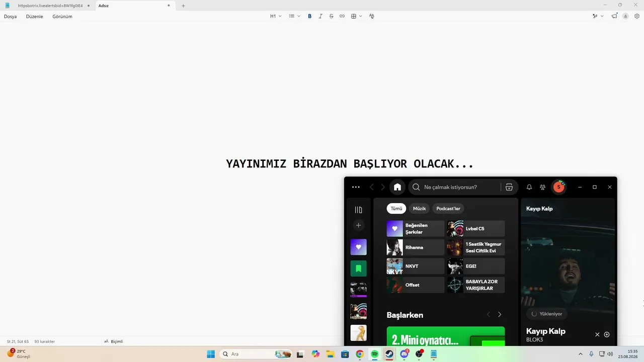Open Microsoft Store from the taskbar
The image size is (644, 362).
pyautogui.click(x=345, y=354)
